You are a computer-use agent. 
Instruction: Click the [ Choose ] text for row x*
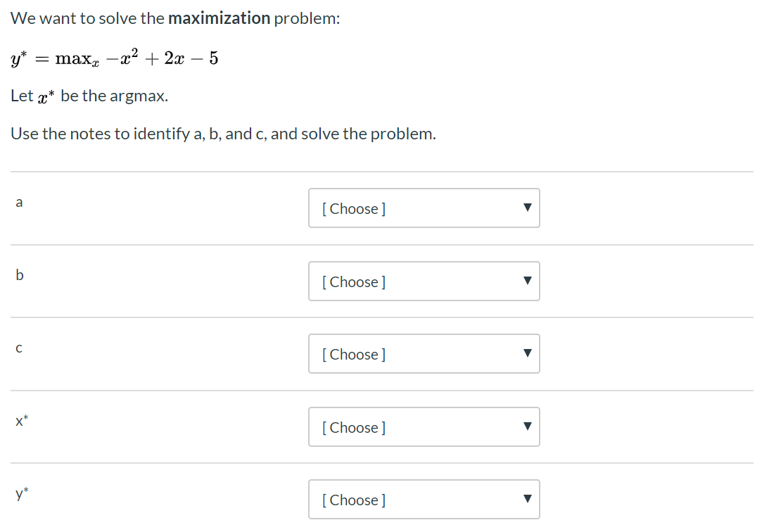(x=352, y=427)
